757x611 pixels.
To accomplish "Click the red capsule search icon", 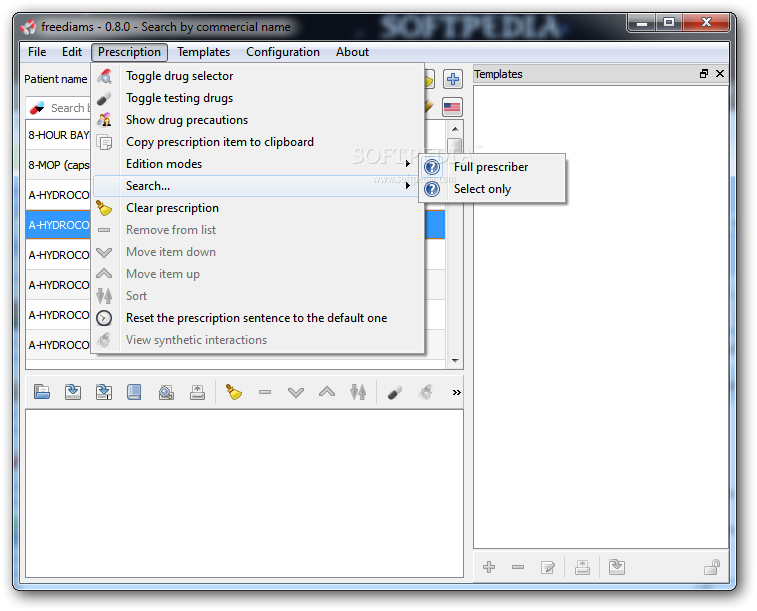I will tap(37, 108).
